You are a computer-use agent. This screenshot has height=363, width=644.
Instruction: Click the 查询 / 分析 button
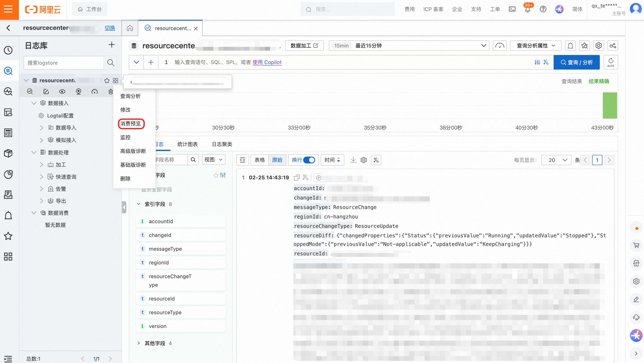[x=576, y=62]
